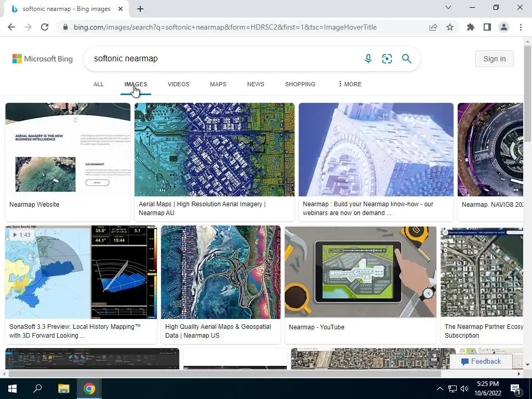
Task: Click Build your Nearmap know-how caption
Action: (x=368, y=208)
